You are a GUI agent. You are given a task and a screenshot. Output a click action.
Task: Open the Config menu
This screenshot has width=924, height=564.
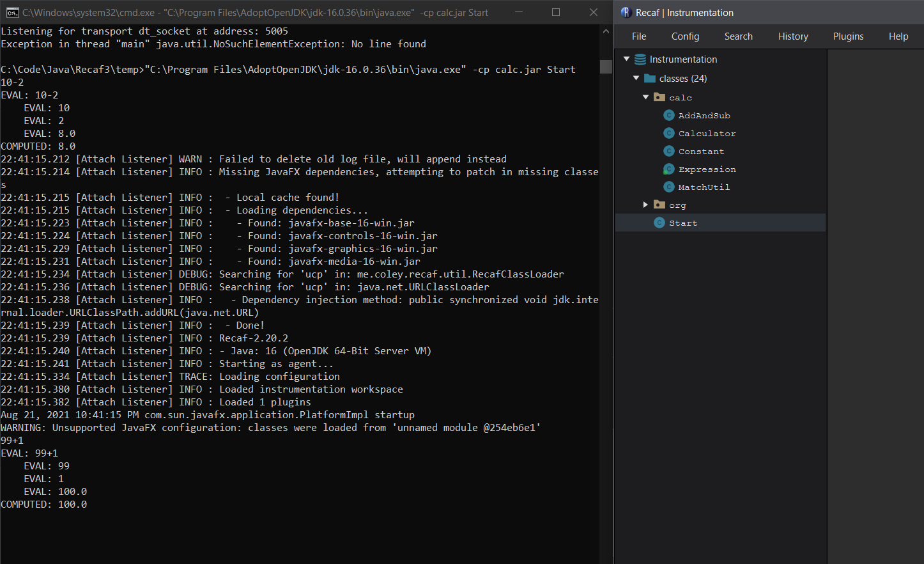point(685,36)
